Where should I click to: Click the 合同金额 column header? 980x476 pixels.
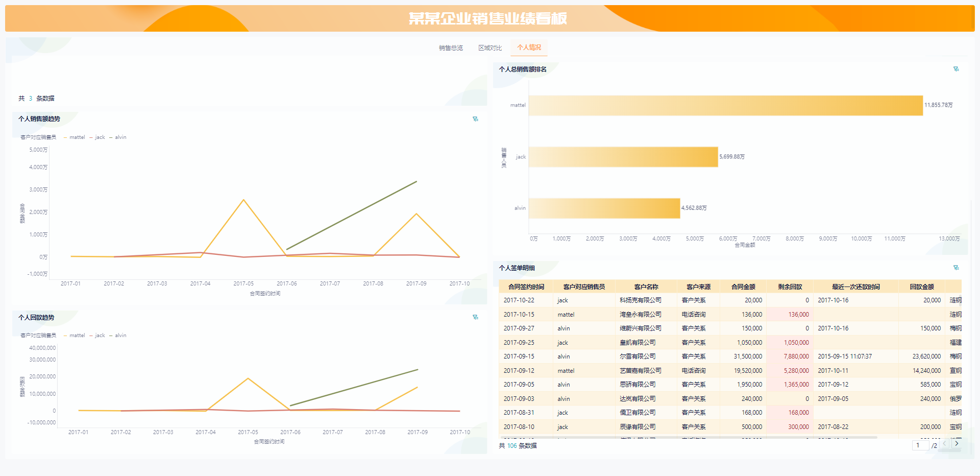coord(743,287)
